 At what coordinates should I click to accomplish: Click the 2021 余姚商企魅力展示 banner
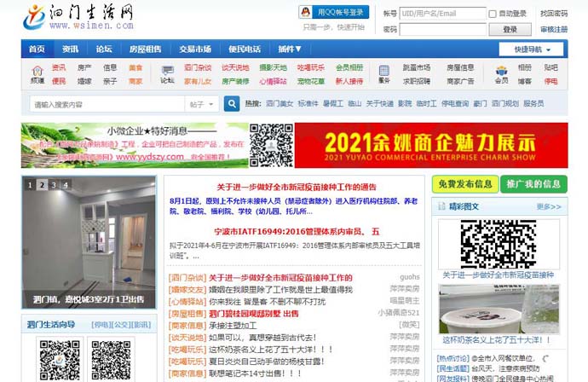433,145
